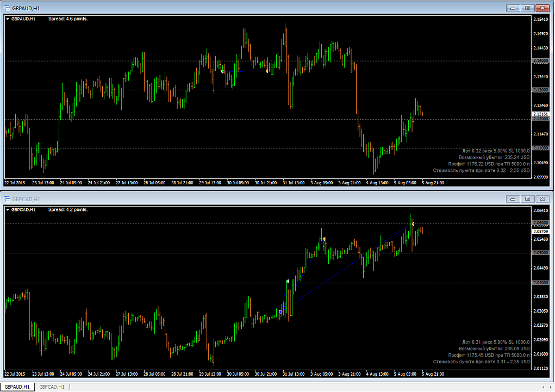
Task: Click 'Возможный убыток: 235.09 USD' line
Action: 494,349
